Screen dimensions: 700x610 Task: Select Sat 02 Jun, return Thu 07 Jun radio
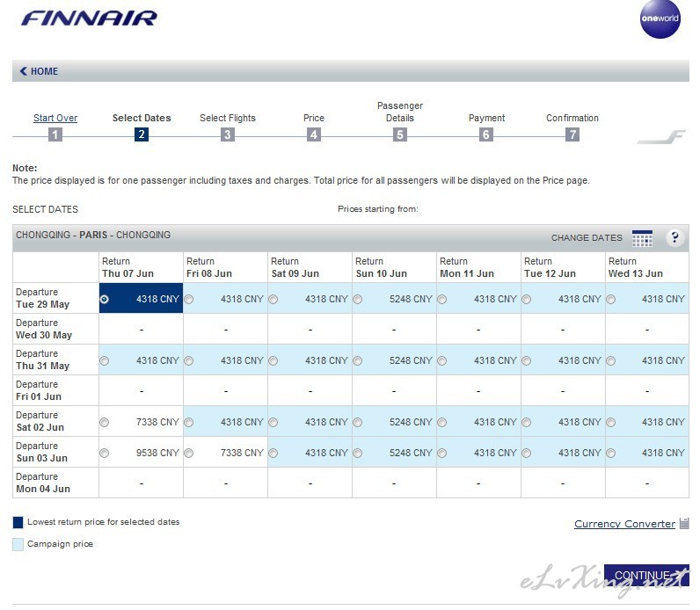tap(105, 422)
